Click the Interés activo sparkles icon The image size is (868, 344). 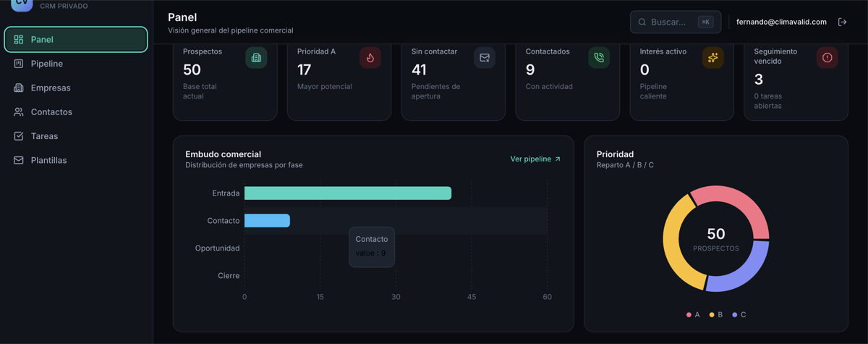pos(713,58)
